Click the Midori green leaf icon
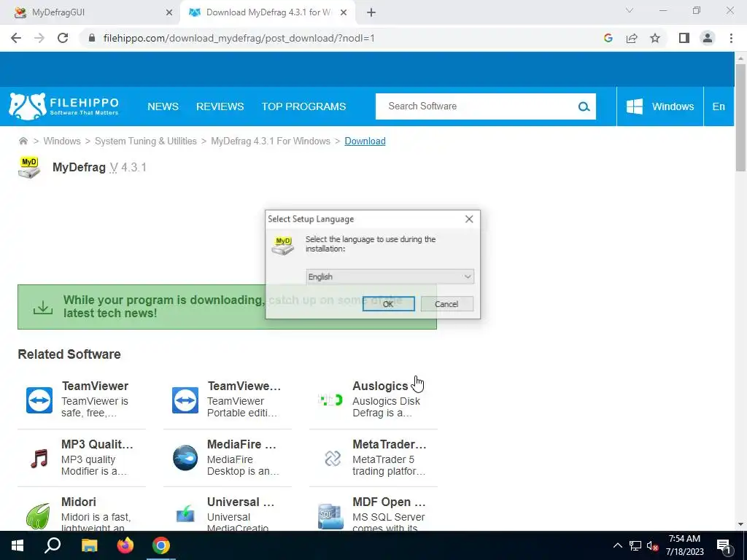 (x=38, y=516)
